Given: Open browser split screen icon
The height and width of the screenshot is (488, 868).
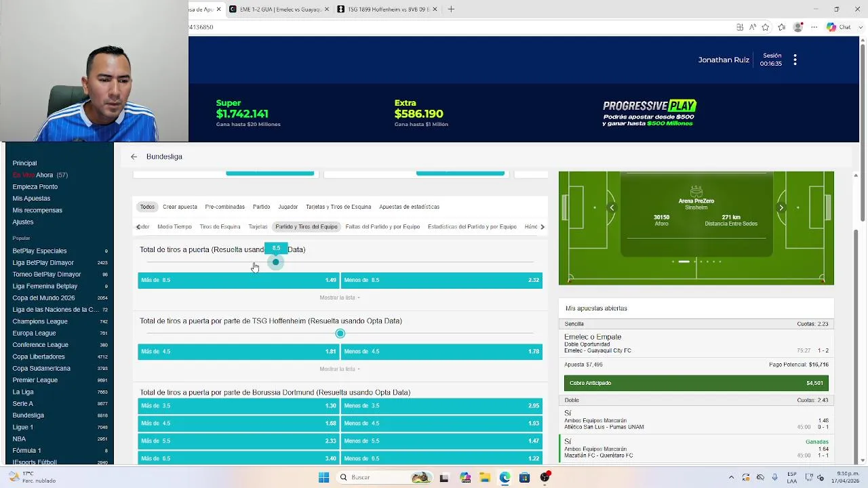Looking at the screenshot, I should click(x=740, y=27).
